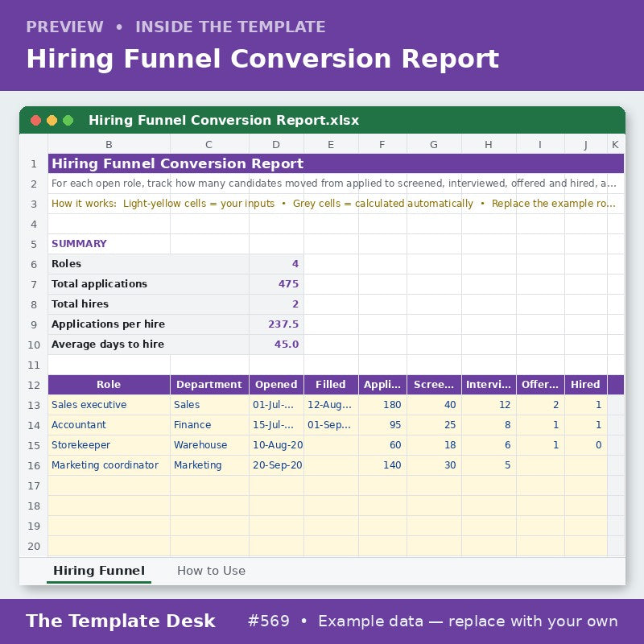Click the Marketing coordinator interviewed value 5

coord(489,465)
